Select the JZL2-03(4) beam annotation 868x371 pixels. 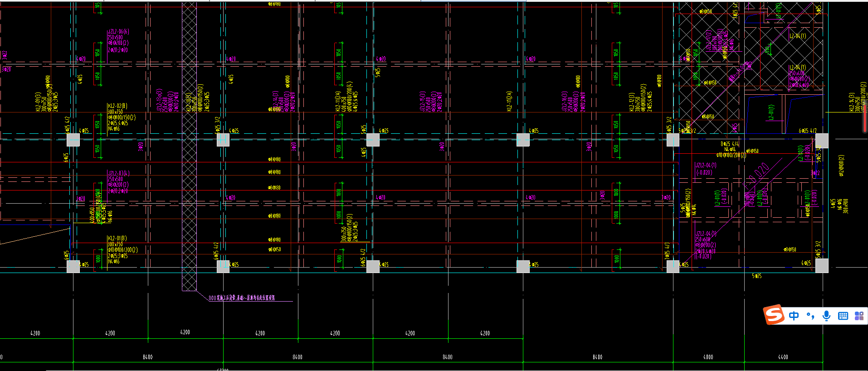(x=119, y=173)
